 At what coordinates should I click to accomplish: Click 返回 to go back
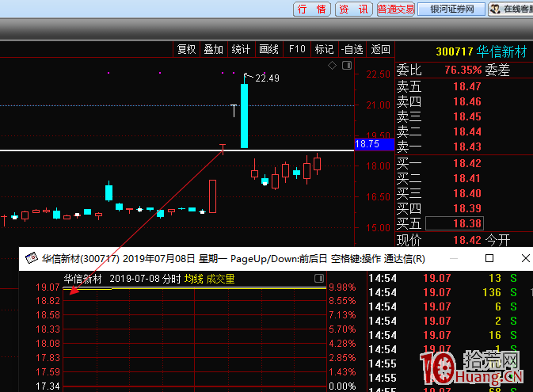(380, 50)
